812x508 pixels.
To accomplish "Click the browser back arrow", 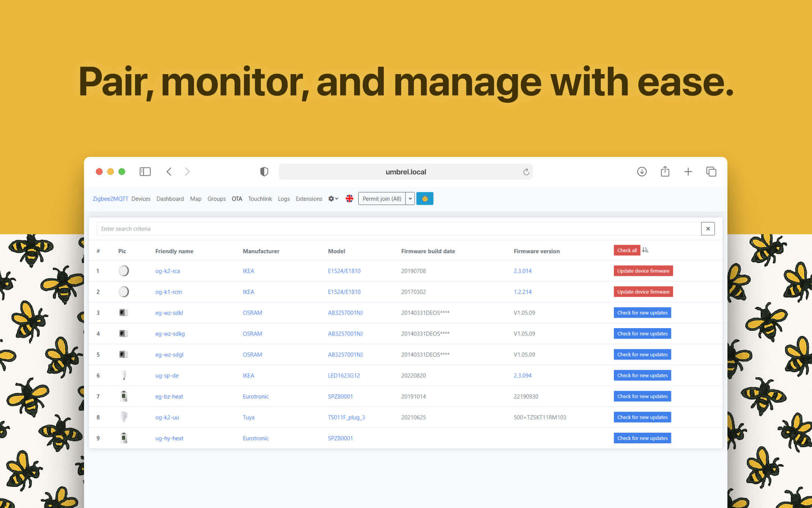I will (x=169, y=172).
